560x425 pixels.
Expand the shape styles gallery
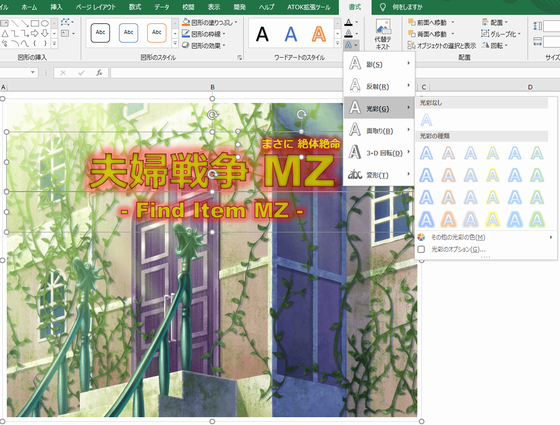(175, 44)
